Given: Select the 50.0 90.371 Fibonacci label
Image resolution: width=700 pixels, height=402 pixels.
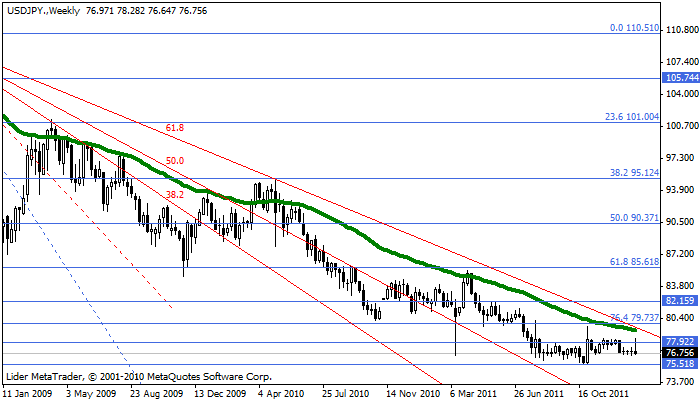Looking at the screenshot, I should [634, 218].
